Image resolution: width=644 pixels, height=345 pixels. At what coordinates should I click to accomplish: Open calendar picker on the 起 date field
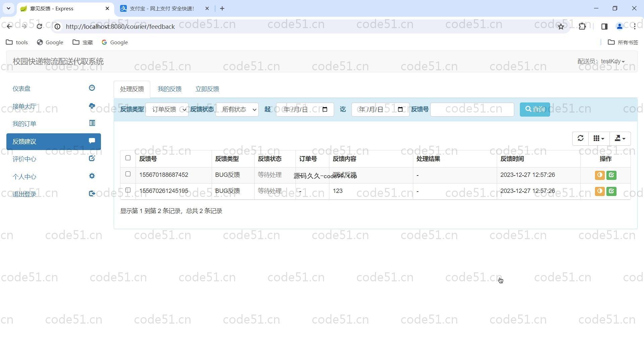[325, 110]
